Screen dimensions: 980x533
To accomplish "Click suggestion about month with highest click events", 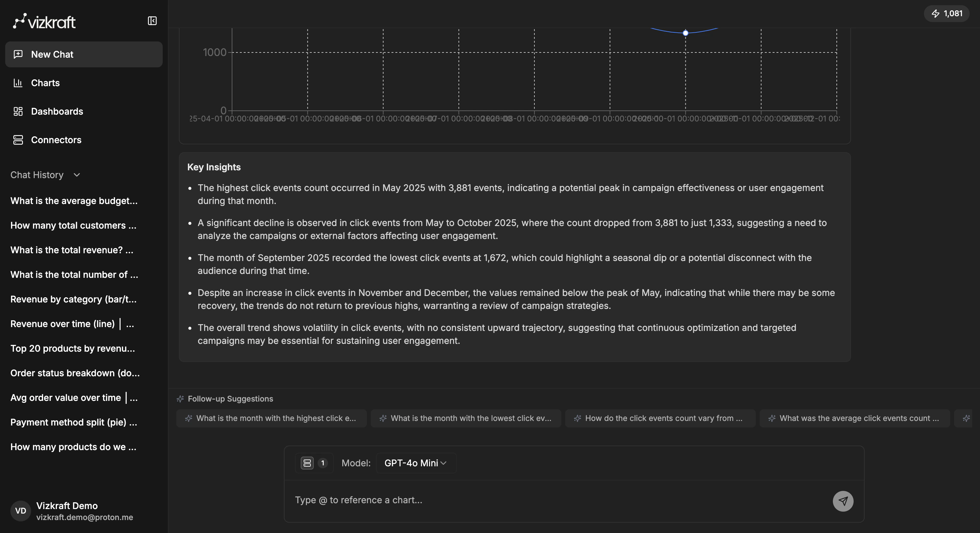I will [271, 418].
